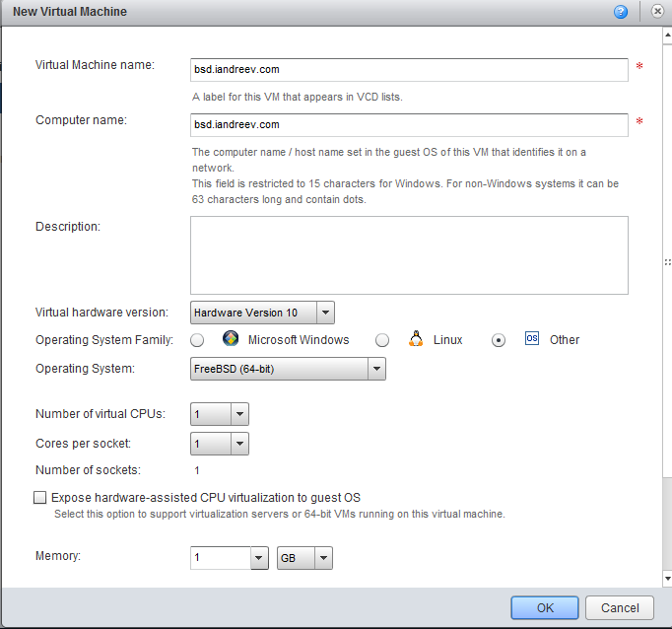
Task: Focus the Virtual Machine name field
Action: (409, 70)
